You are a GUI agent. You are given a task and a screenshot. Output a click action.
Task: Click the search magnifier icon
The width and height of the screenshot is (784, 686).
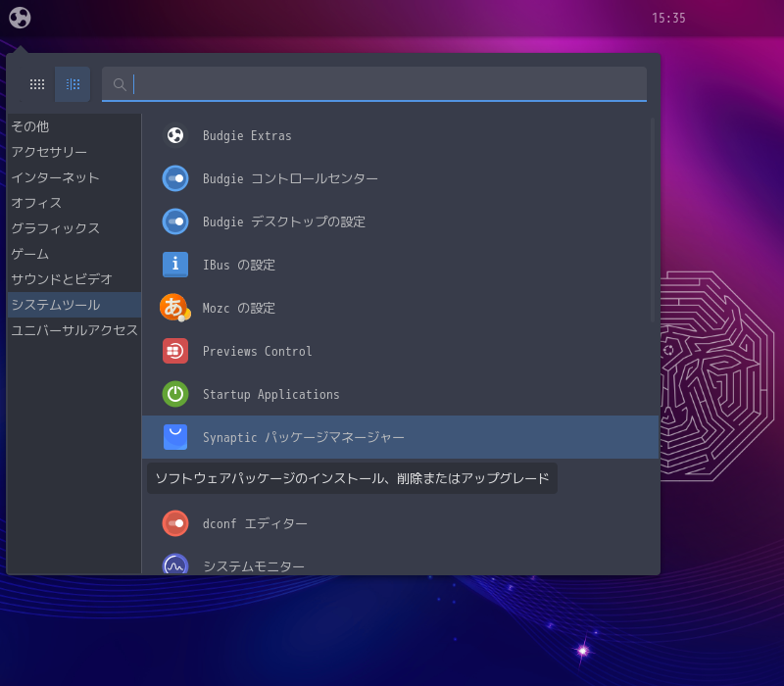click(x=120, y=84)
